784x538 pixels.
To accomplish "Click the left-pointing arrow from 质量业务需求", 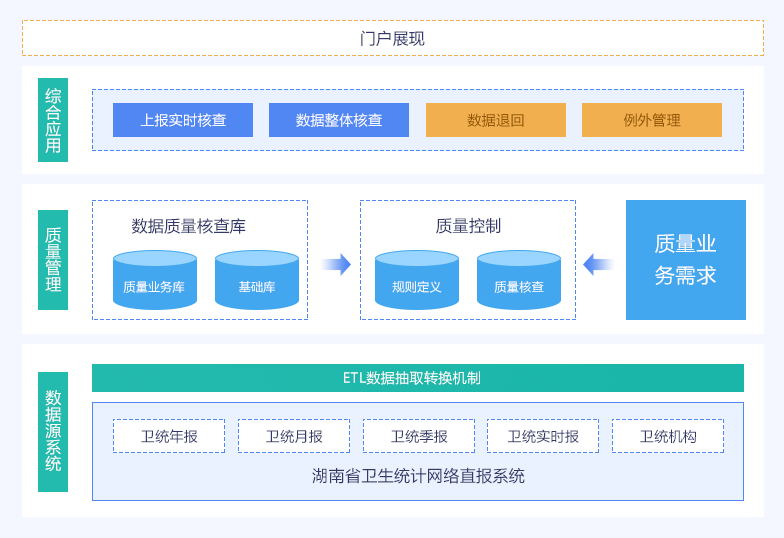I will click(598, 264).
